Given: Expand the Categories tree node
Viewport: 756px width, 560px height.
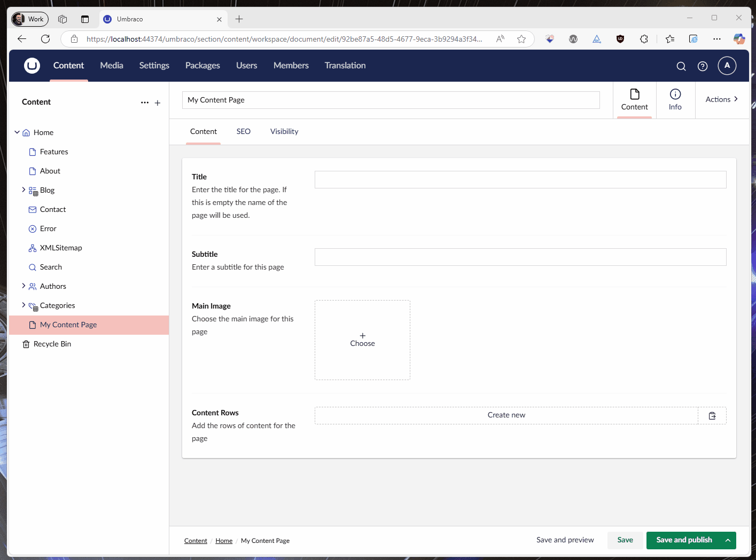Looking at the screenshot, I should pos(24,305).
